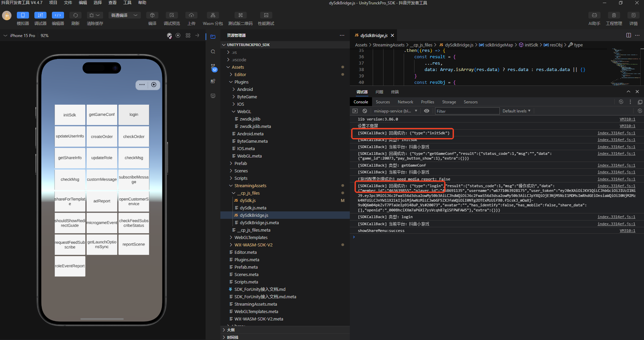Open the Default levels dropdown
Viewport: 644px width, 340px height.
click(516, 111)
